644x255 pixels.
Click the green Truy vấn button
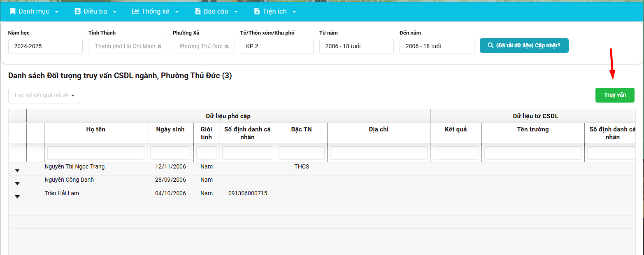coord(614,95)
